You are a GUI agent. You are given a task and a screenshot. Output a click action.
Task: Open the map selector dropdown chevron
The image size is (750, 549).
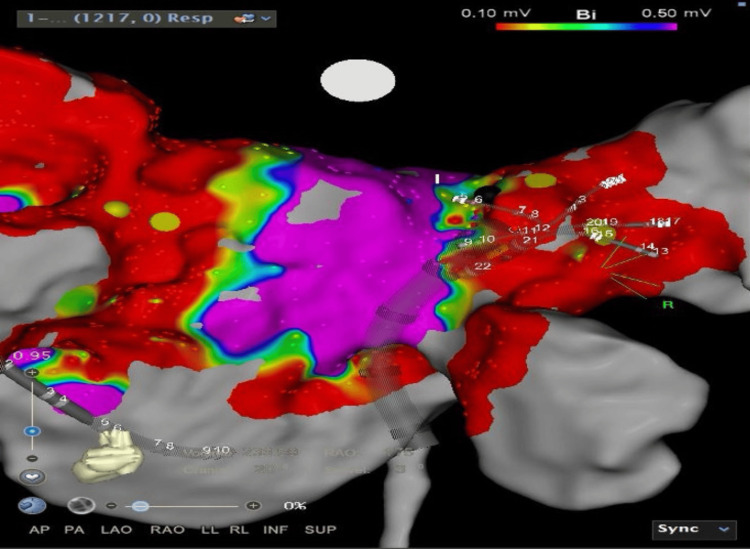266,19
